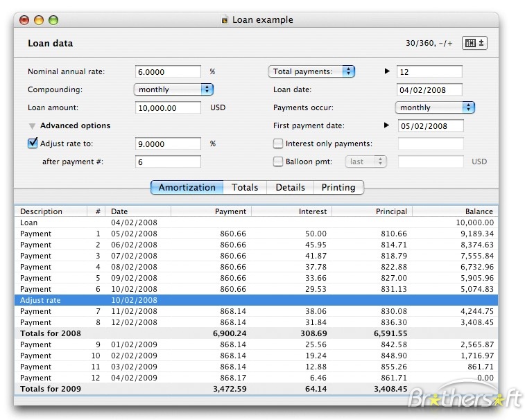525x420 pixels.
Task: Click the Loan amount input field
Action: (x=168, y=108)
